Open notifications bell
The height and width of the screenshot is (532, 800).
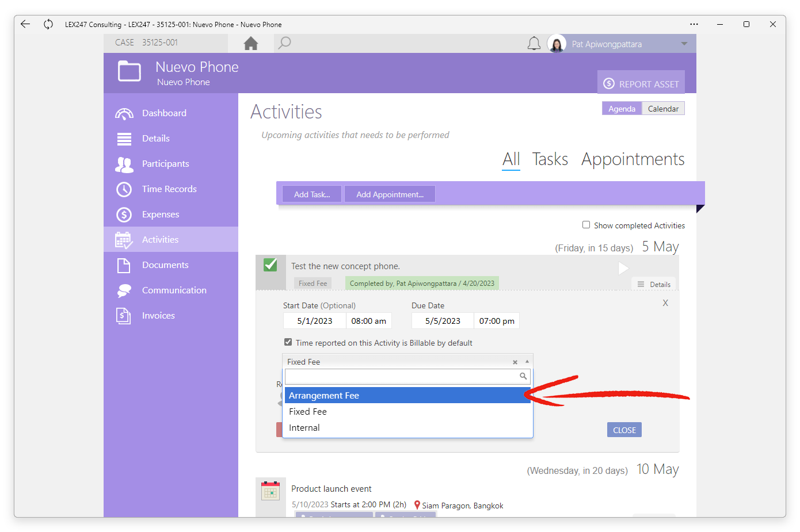pos(534,44)
